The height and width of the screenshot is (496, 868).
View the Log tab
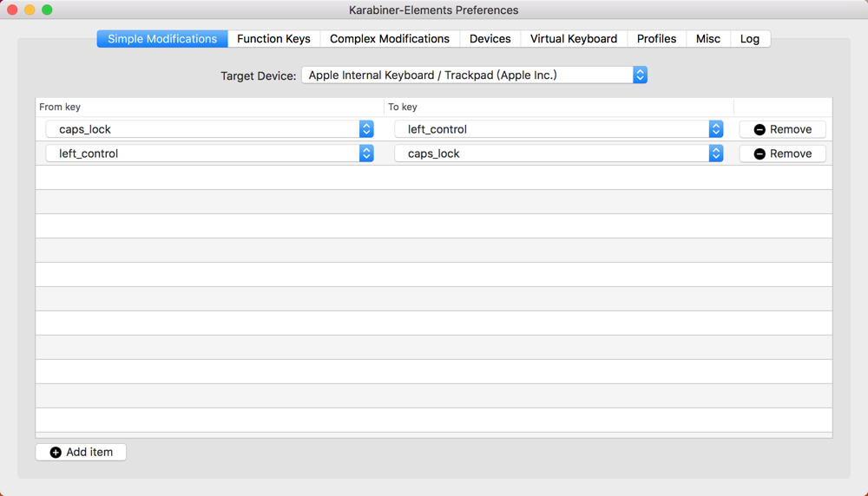(750, 39)
